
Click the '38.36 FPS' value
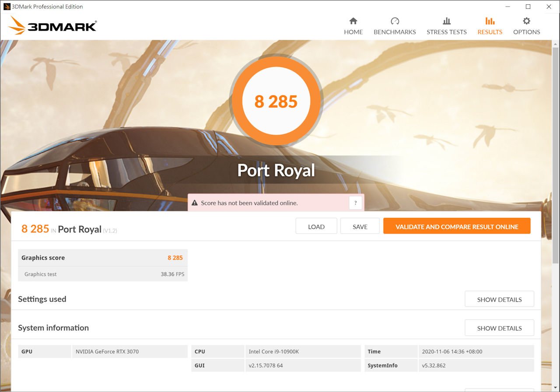pos(172,274)
